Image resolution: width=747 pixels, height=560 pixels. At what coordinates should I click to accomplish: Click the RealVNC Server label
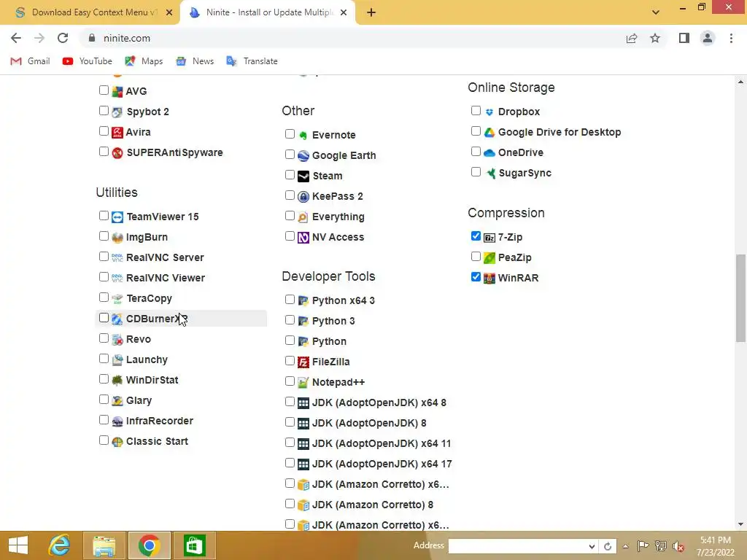pos(165,257)
